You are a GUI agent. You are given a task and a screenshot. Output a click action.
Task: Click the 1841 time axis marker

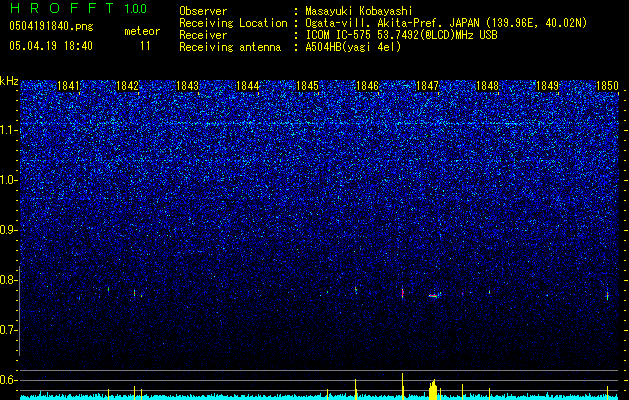(68, 86)
